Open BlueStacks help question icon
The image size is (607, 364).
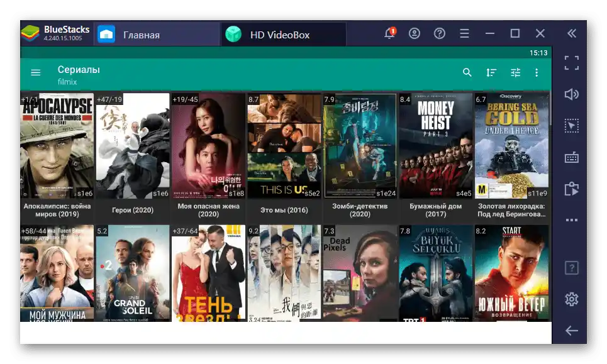click(440, 33)
